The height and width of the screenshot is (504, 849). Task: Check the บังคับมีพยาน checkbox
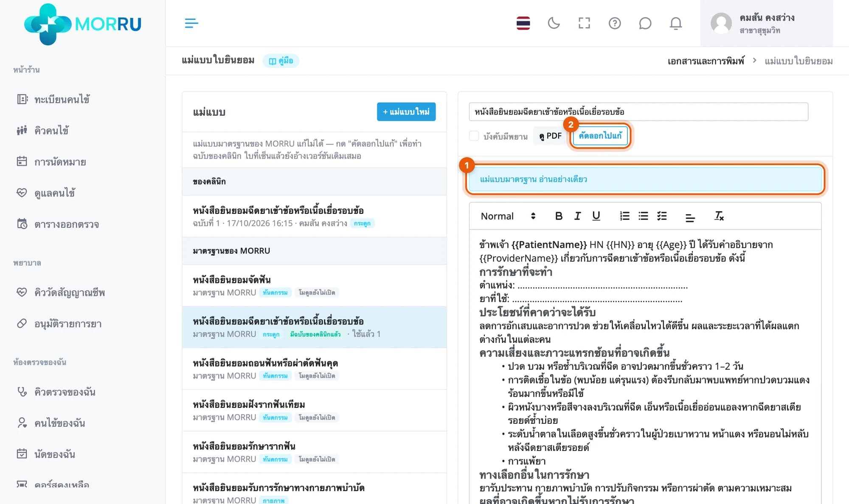(x=474, y=136)
